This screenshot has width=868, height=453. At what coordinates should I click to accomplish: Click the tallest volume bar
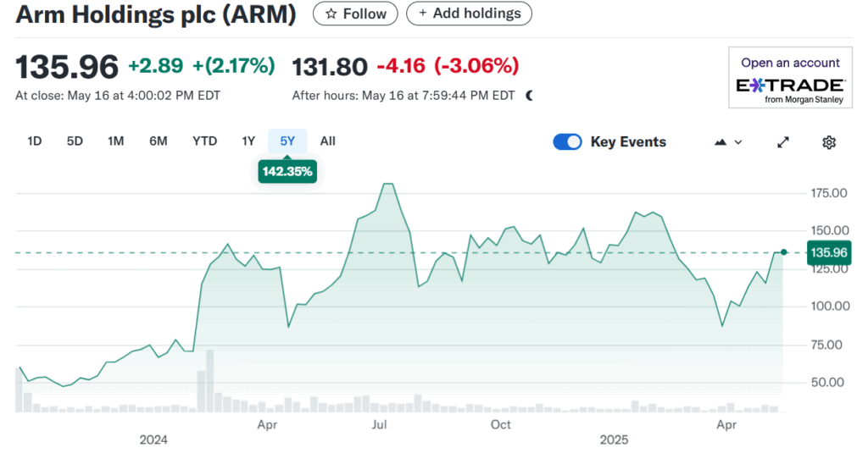pos(210,381)
